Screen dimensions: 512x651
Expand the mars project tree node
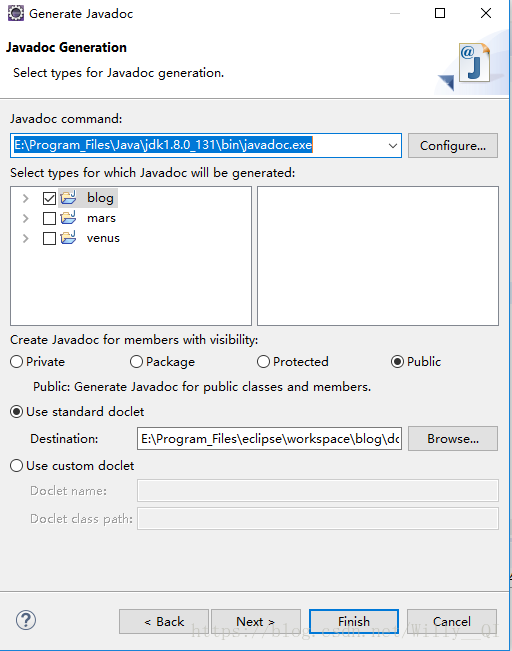pos(25,218)
